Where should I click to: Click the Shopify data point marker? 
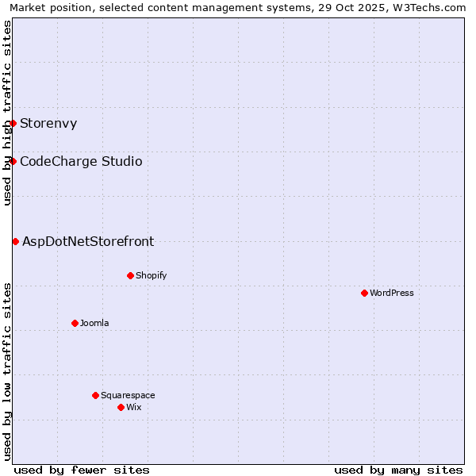point(130,275)
